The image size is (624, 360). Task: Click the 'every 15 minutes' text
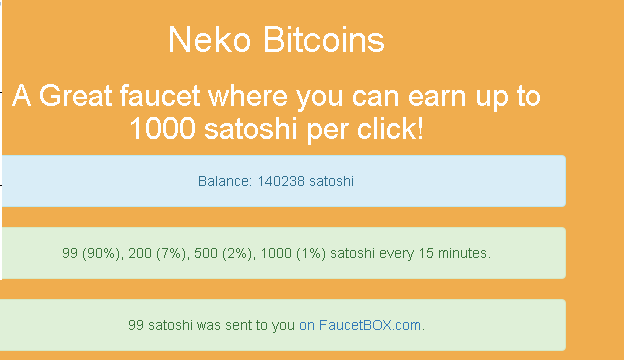(435, 253)
